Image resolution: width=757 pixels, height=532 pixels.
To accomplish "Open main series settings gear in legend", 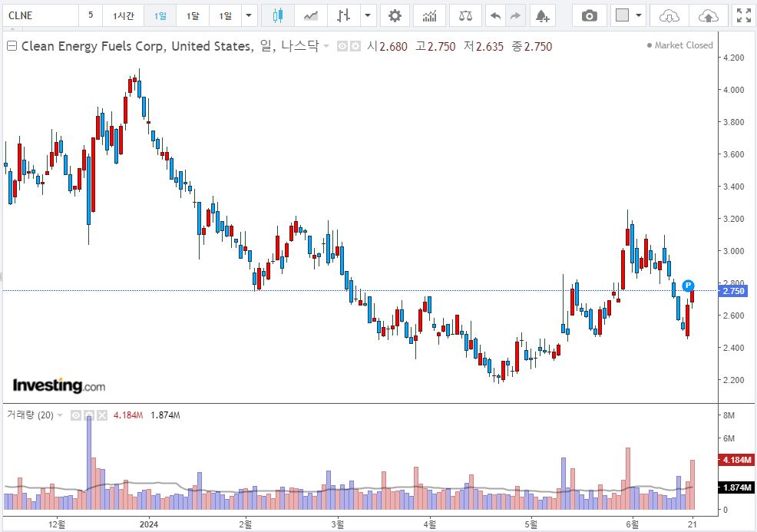I will coord(355,46).
